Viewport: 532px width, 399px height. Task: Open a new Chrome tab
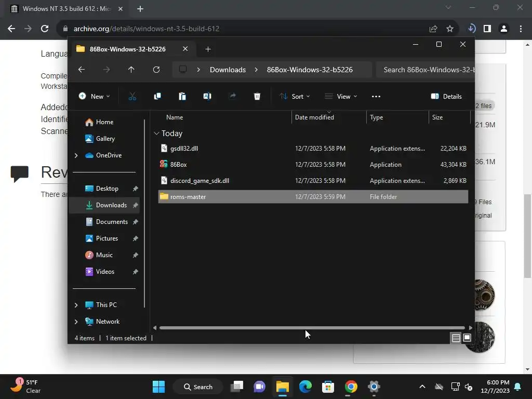click(140, 9)
